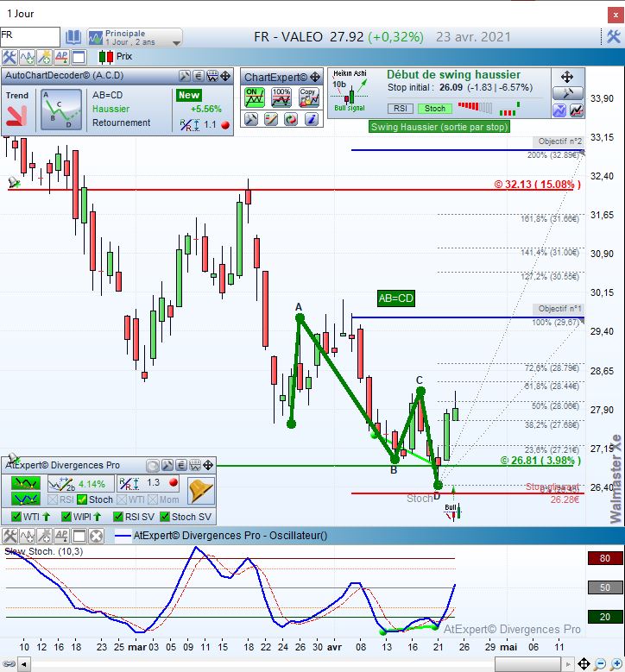Toggle the Stoch checkbox in Divergences Pro
Viewport: 625px width, 672px height.
tap(82, 499)
